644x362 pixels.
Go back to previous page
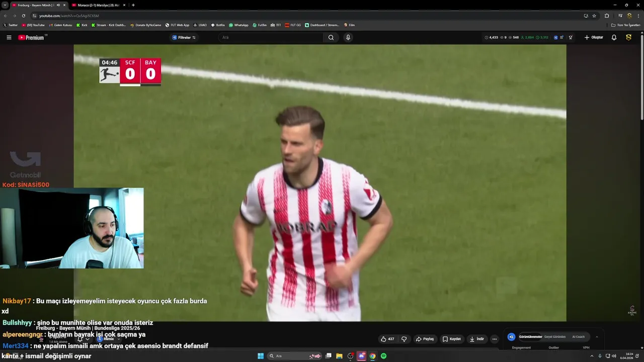[x=6, y=16]
